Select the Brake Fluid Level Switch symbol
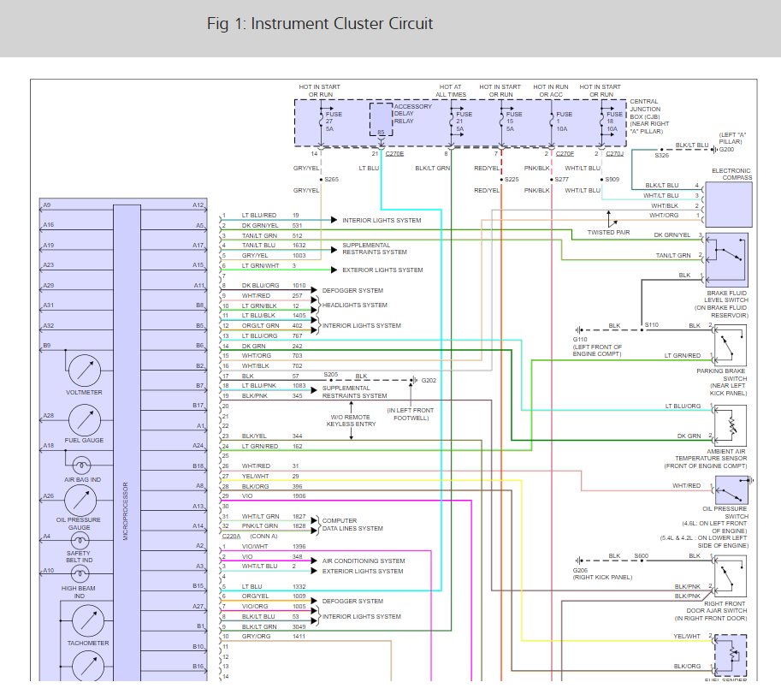Screen dimensions: 781x700 pos(725,259)
